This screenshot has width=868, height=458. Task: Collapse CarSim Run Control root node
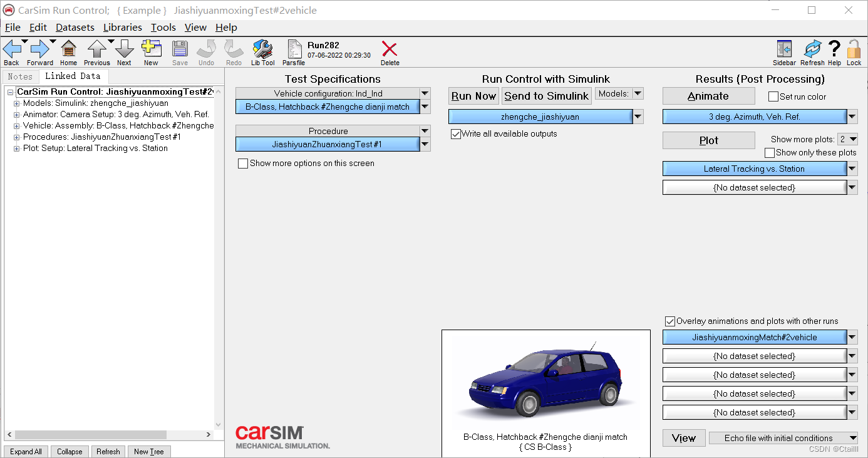(x=11, y=92)
